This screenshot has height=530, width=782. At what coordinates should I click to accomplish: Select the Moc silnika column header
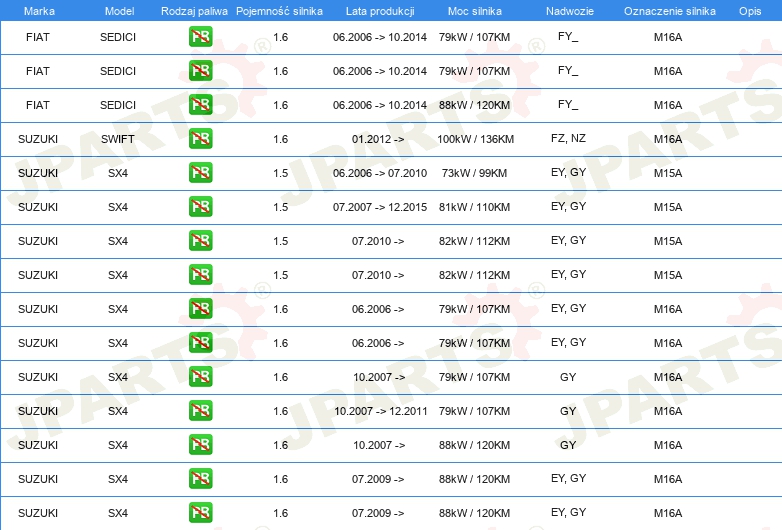[x=474, y=10]
